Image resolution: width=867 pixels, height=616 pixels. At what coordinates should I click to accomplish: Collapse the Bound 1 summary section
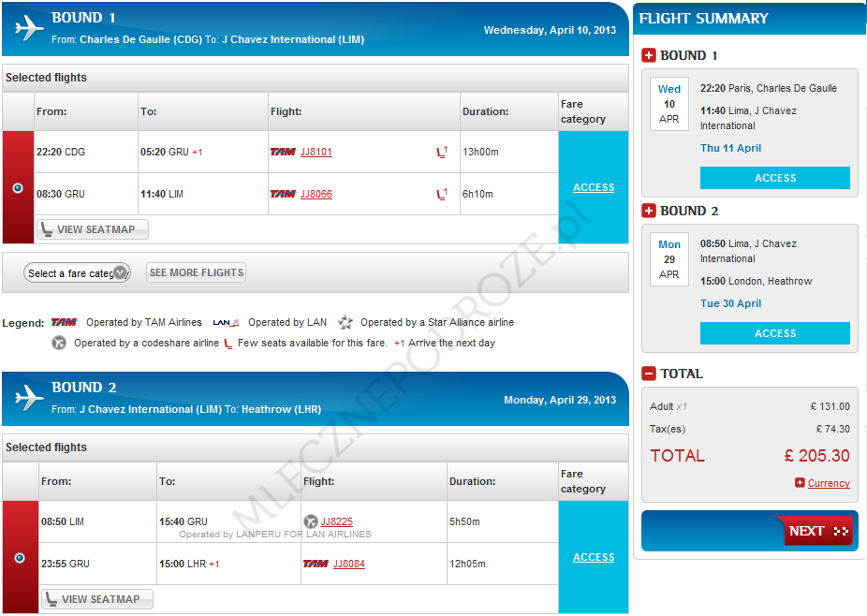pos(649,55)
